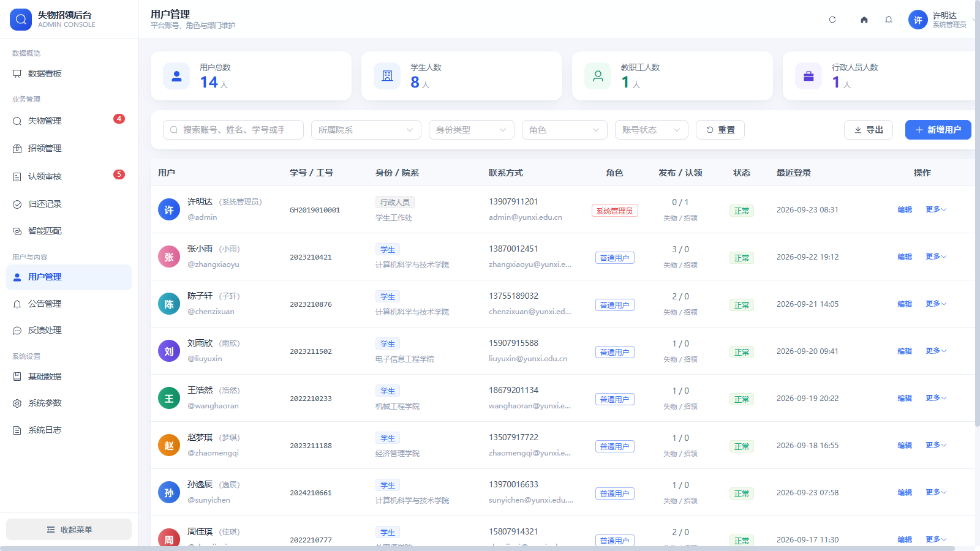980x551 pixels.
Task: Click the refresh icon in top bar
Action: pos(832,20)
